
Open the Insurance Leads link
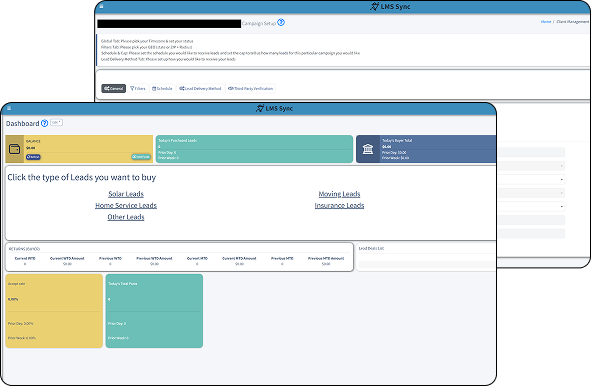tap(339, 205)
